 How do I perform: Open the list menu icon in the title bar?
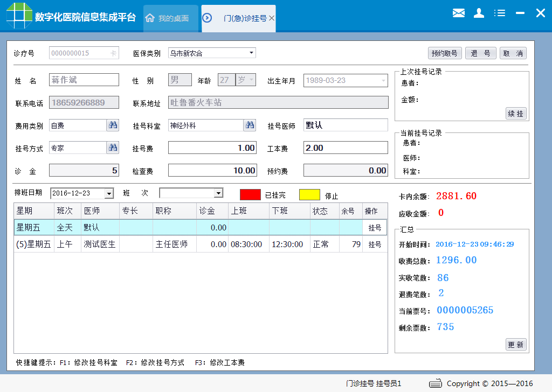pyautogui.click(x=499, y=13)
